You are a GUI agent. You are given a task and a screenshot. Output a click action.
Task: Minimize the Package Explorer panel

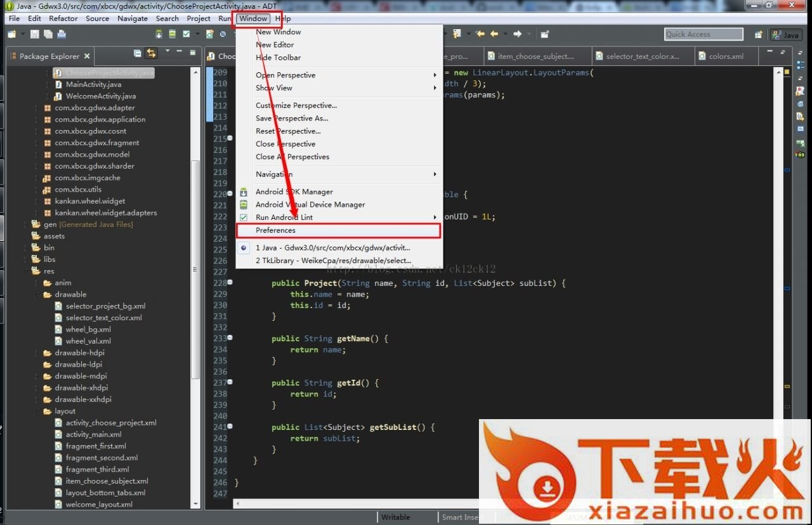tap(180, 51)
